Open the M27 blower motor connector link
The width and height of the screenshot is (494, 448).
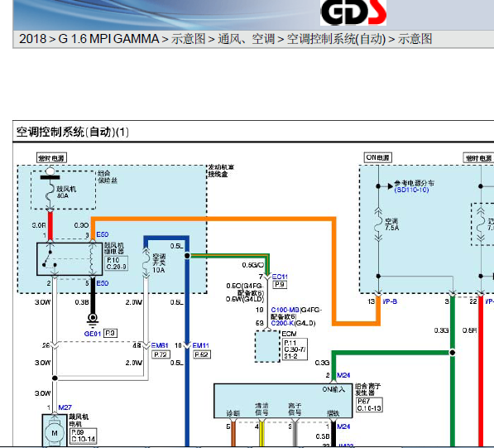[65, 407]
